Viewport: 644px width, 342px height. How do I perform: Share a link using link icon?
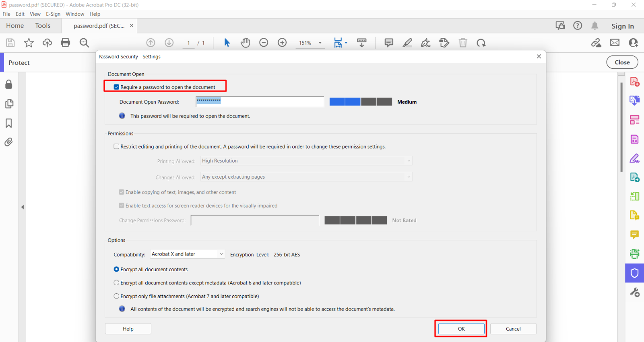tap(596, 43)
